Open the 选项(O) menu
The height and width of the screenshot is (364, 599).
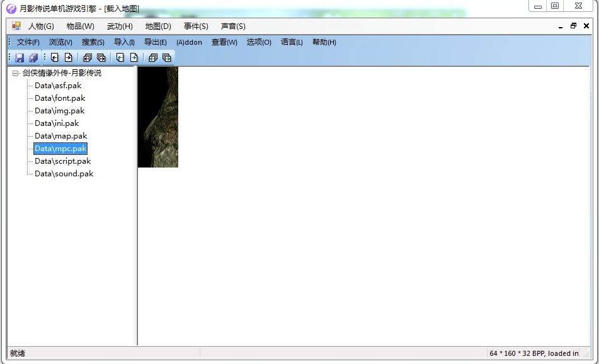point(259,42)
